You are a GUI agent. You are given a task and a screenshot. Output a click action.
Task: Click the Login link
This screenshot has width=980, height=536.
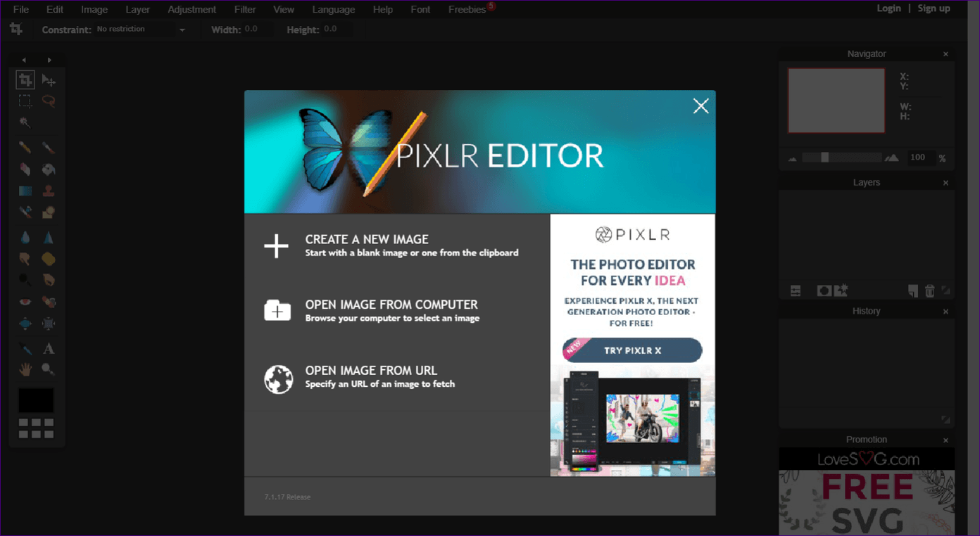[888, 8]
